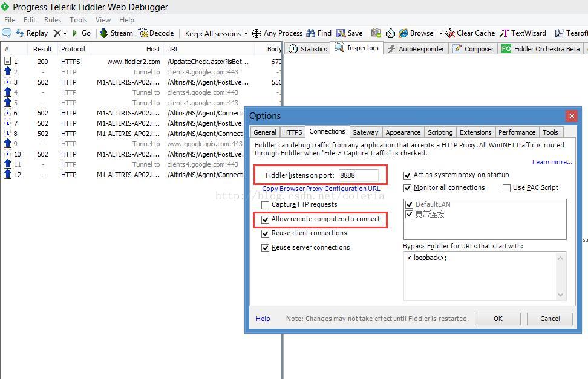Click the camera screenshot toolbar icon
This screenshot has width=588, height=379.
tap(376, 33)
